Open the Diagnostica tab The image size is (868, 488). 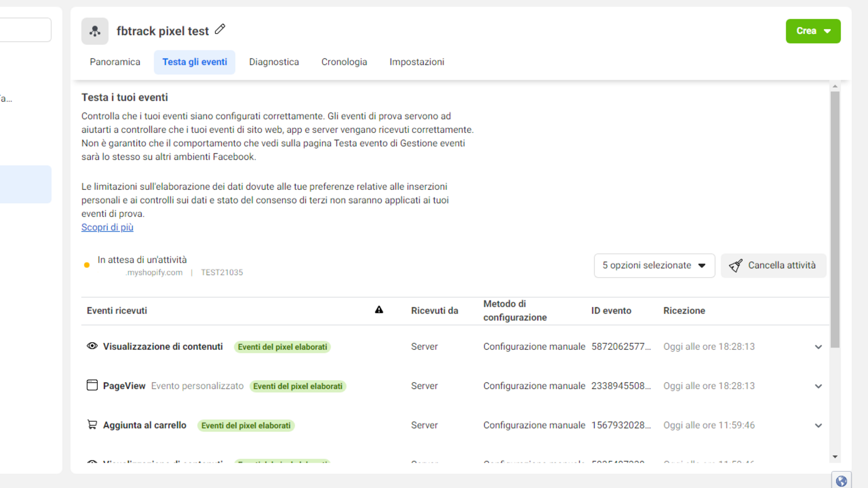[274, 62]
